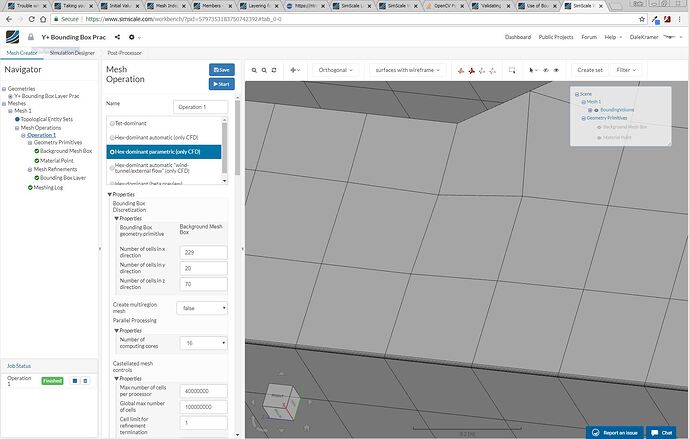The image size is (690, 439).
Task: Select Hex-dominant automatic (only CFD) option
Action: click(112, 138)
